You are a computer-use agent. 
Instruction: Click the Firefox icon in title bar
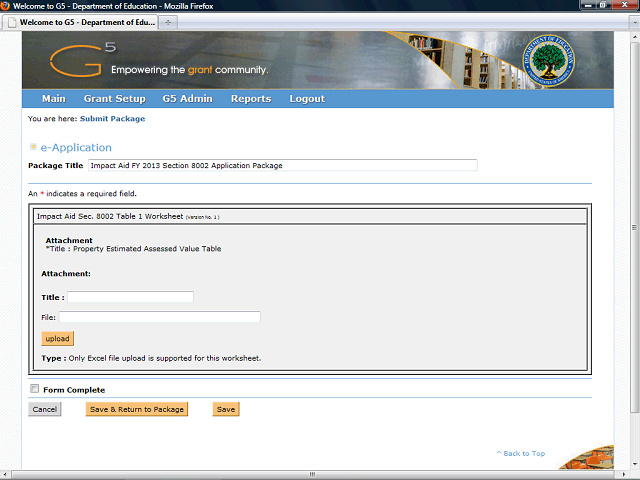pyautogui.click(x=5, y=6)
